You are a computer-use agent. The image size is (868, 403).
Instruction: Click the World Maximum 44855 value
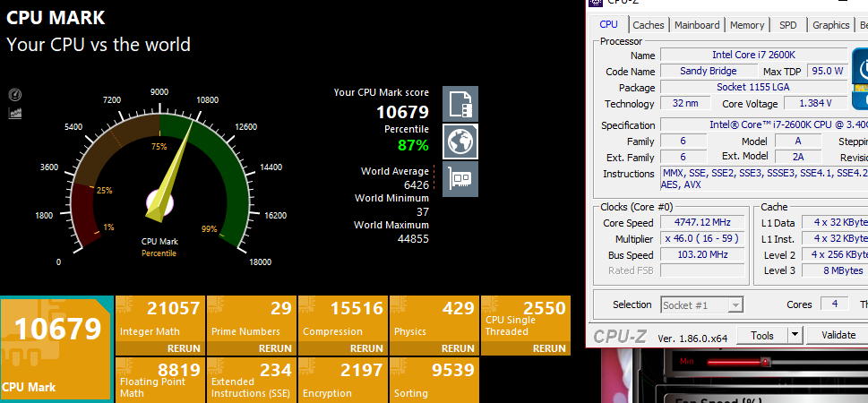(x=413, y=238)
